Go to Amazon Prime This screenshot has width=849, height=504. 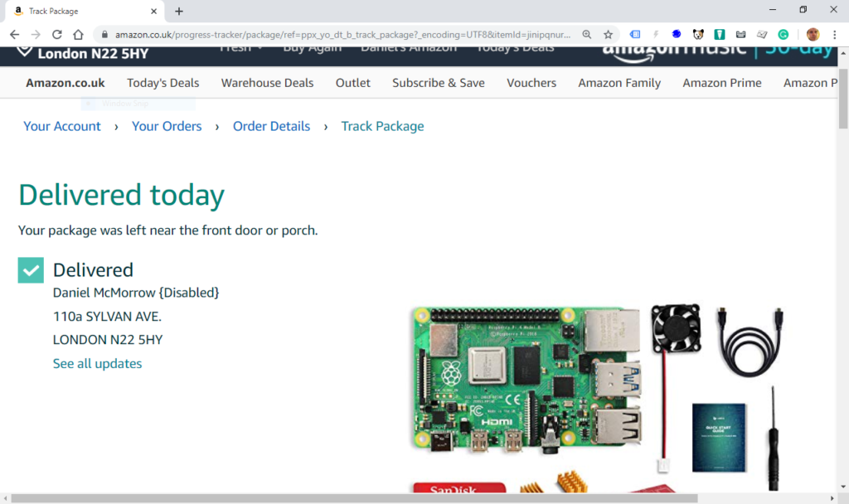pyautogui.click(x=722, y=83)
